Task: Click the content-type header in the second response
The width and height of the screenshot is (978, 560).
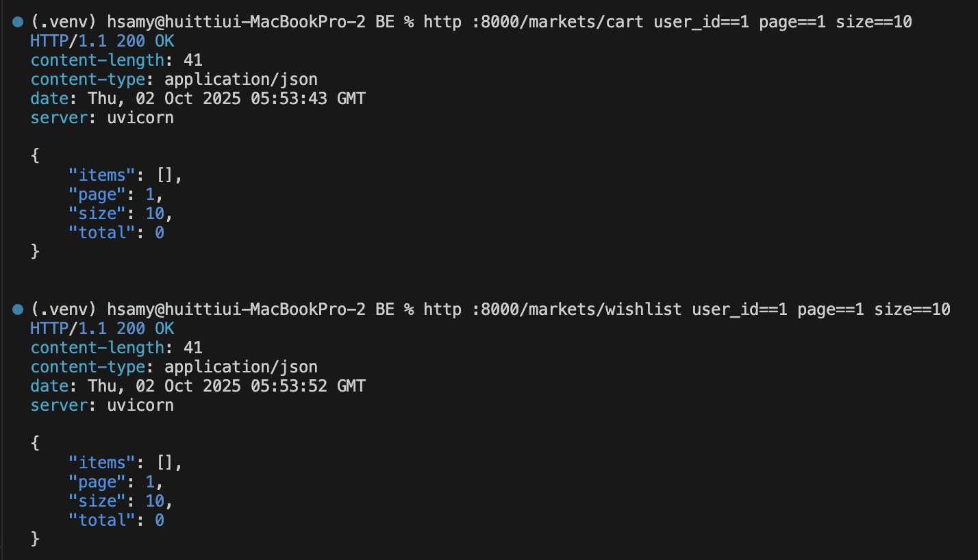Action: (x=174, y=367)
